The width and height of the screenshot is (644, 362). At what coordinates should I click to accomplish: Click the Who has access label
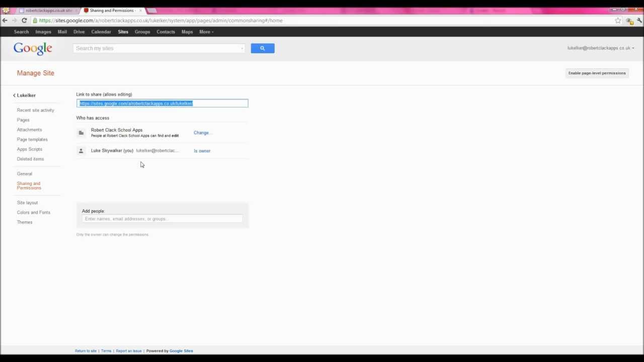point(93,118)
